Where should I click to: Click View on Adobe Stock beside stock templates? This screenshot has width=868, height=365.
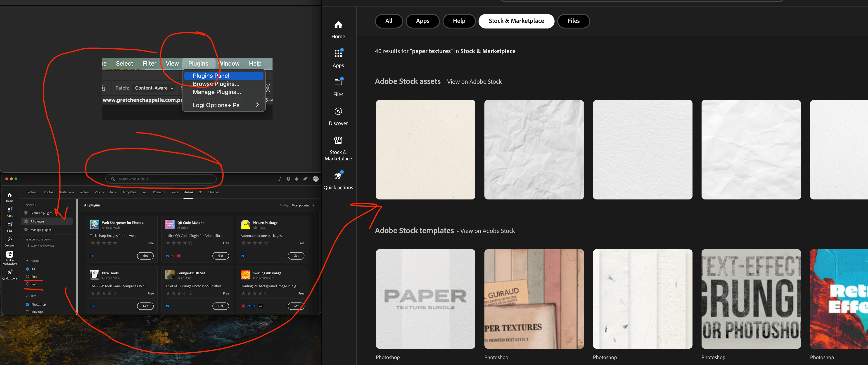[487, 231]
